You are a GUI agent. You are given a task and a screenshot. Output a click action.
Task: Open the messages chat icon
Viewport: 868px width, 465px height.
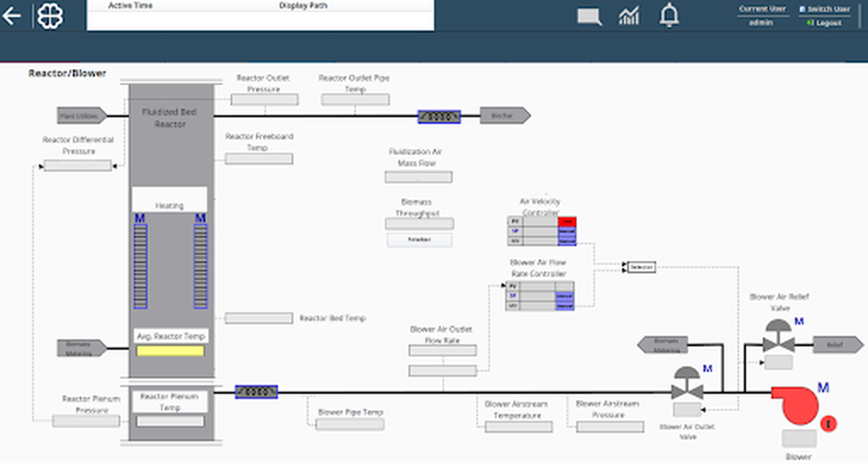coord(589,16)
